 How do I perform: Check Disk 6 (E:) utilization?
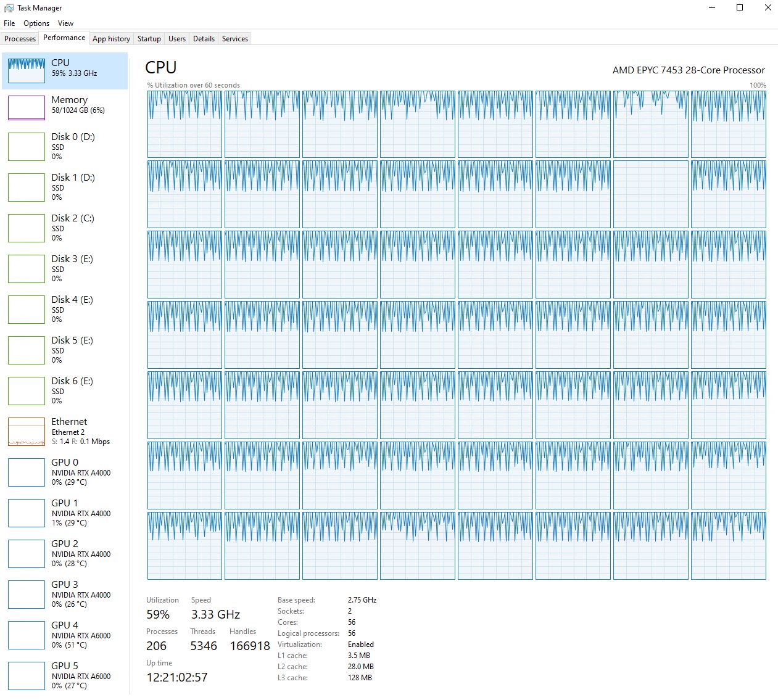(65, 390)
